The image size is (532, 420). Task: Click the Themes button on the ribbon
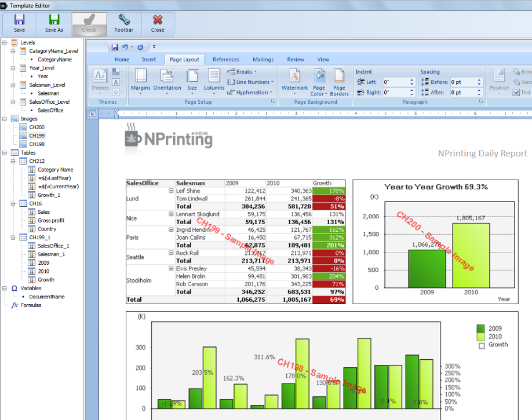tap(100, 76)
